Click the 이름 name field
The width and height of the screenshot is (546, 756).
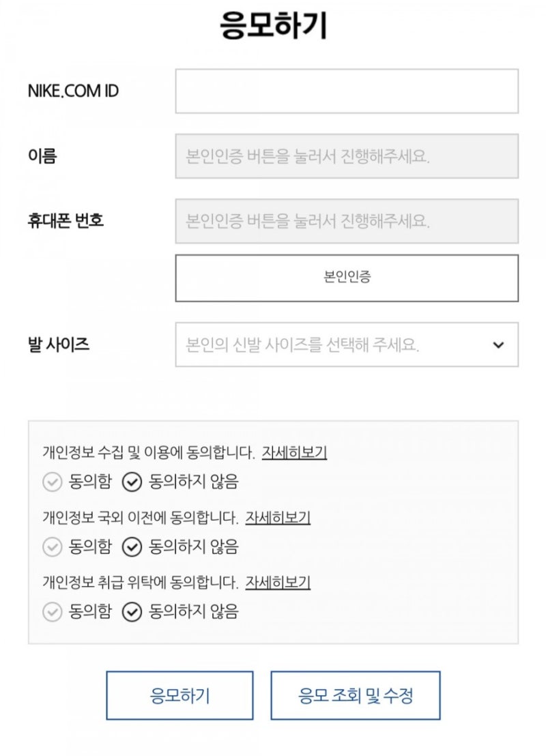point(345,156)
